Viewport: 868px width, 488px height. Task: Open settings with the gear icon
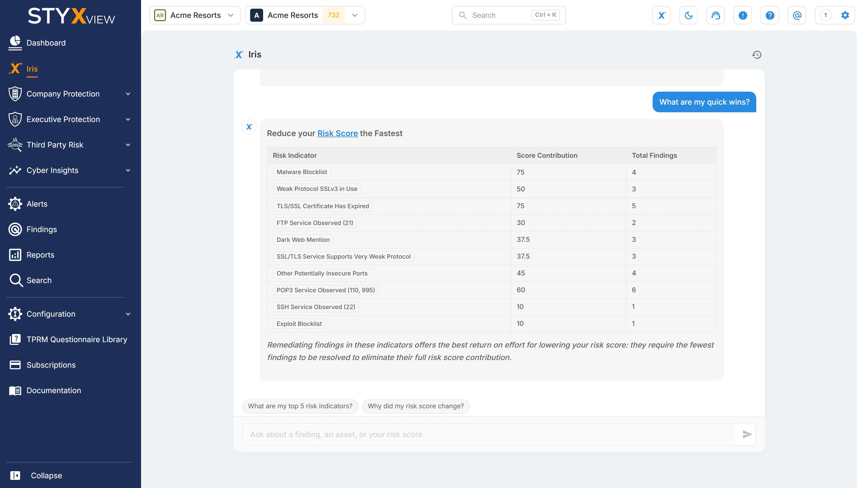pos(845,15)
